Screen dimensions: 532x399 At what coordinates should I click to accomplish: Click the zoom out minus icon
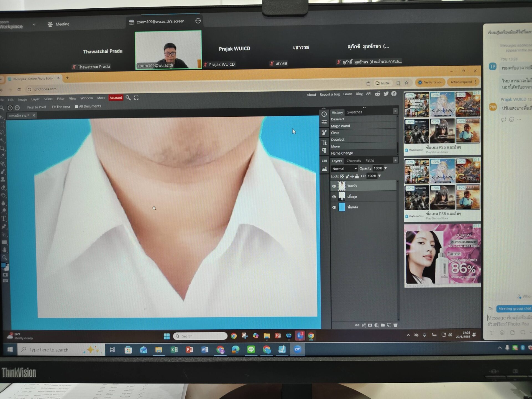click(17, 108)
